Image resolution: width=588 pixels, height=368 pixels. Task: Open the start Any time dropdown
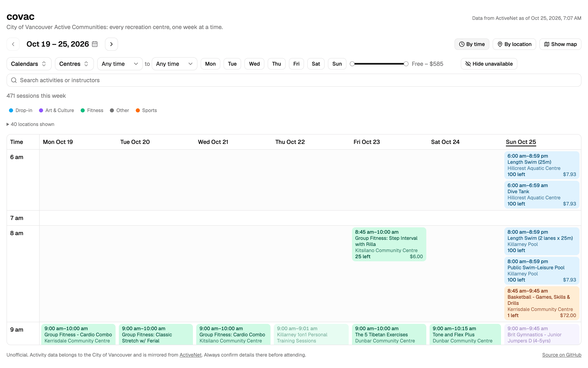tap(120, 64)
